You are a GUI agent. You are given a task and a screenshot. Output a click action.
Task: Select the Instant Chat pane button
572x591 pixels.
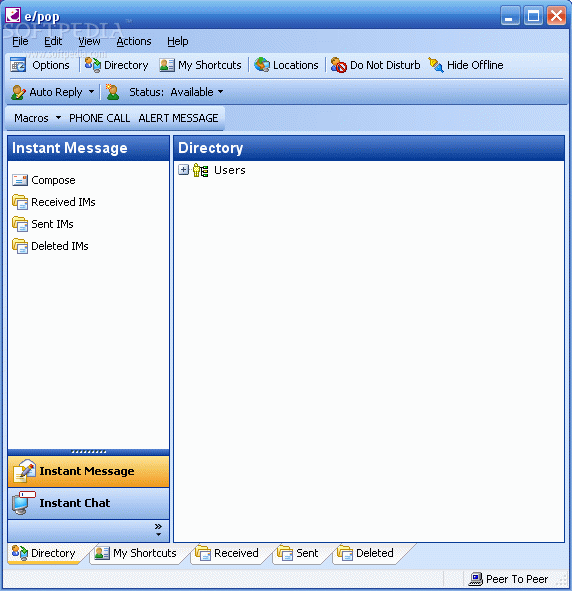[x=89, y=503]
